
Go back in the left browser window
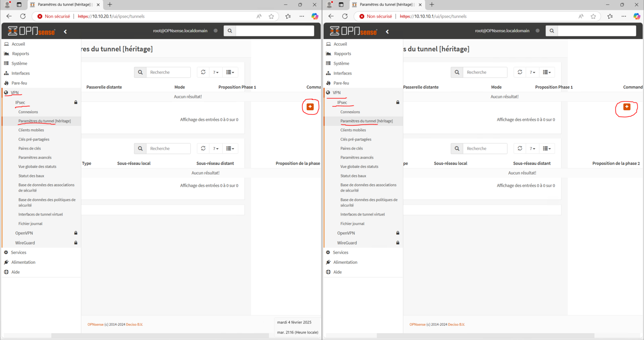pyautogui.click(x=9, y=17)
